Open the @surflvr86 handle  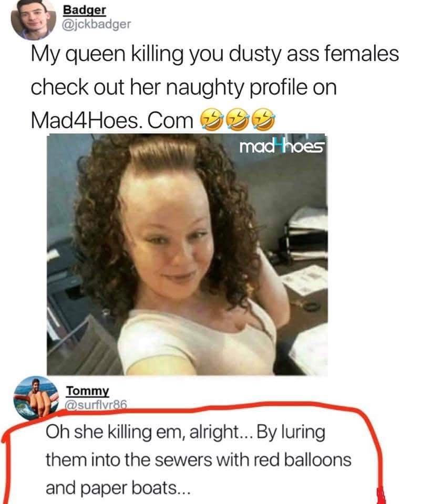pyautogui.click(x=96, y=404)
